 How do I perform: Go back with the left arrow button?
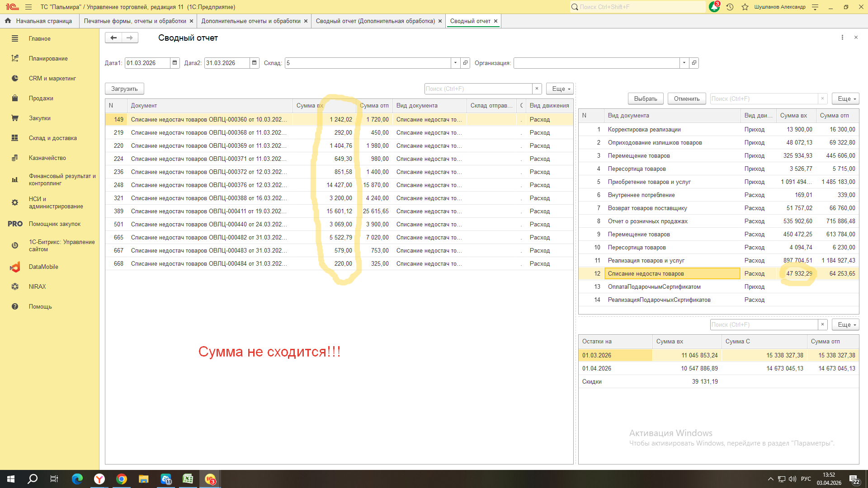tap(113, 38)
